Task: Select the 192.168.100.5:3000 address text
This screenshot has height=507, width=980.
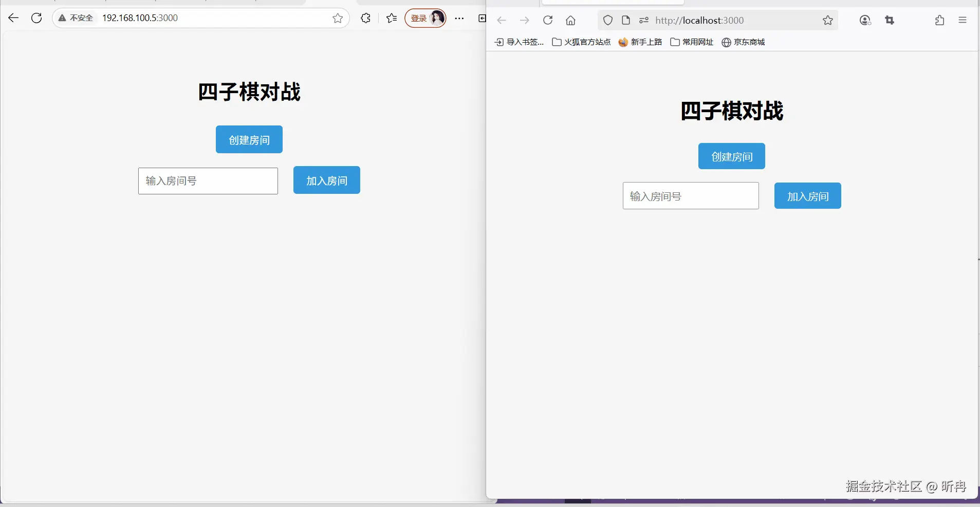Action: tap(140, 18)
